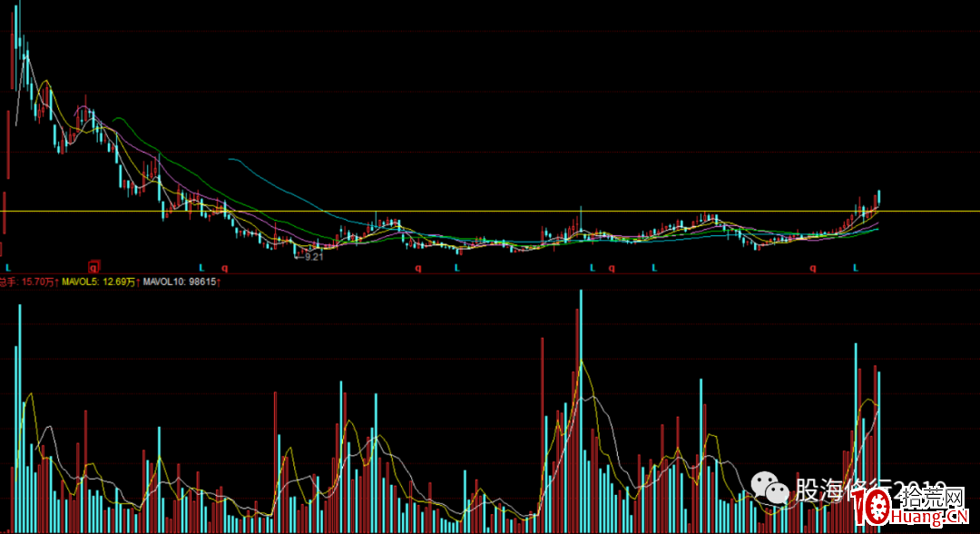Select the yellow horizontal line on price chart

490,212
